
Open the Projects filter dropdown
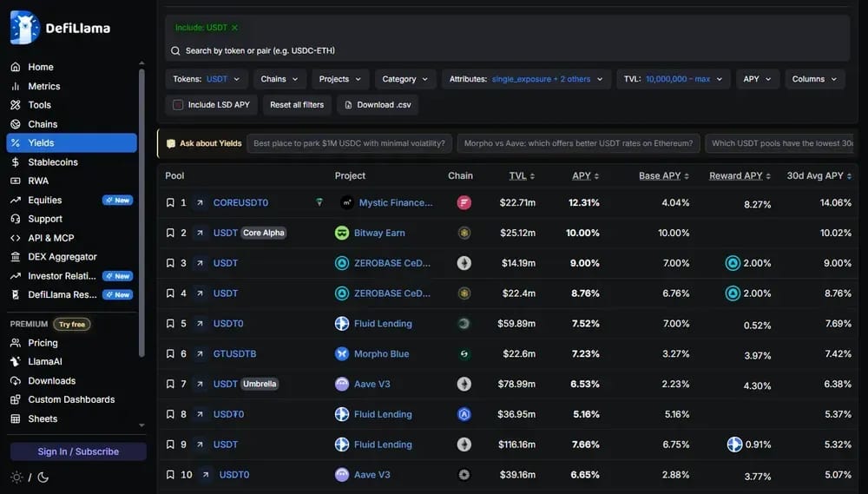tap(340, 79)
